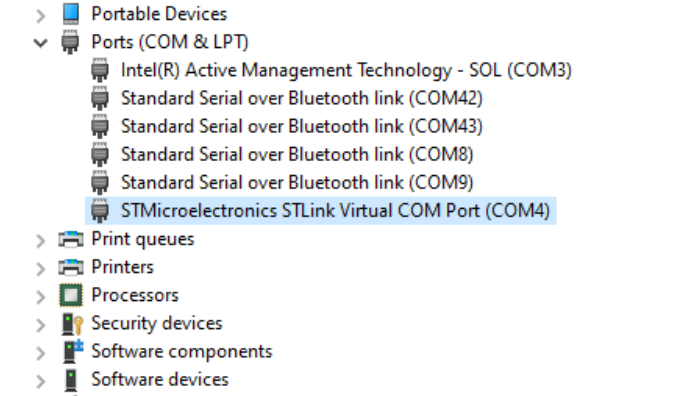Click the Processors chip icon

(71, 295)
